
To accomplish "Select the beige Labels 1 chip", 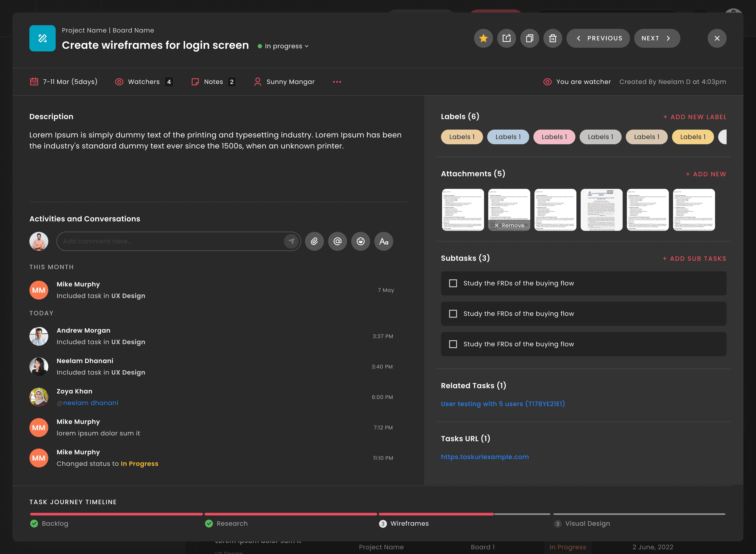I will pos(647,137).
